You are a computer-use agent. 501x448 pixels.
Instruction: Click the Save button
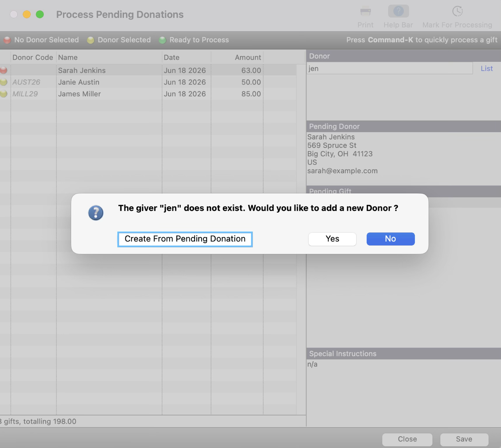coord(464,439)
